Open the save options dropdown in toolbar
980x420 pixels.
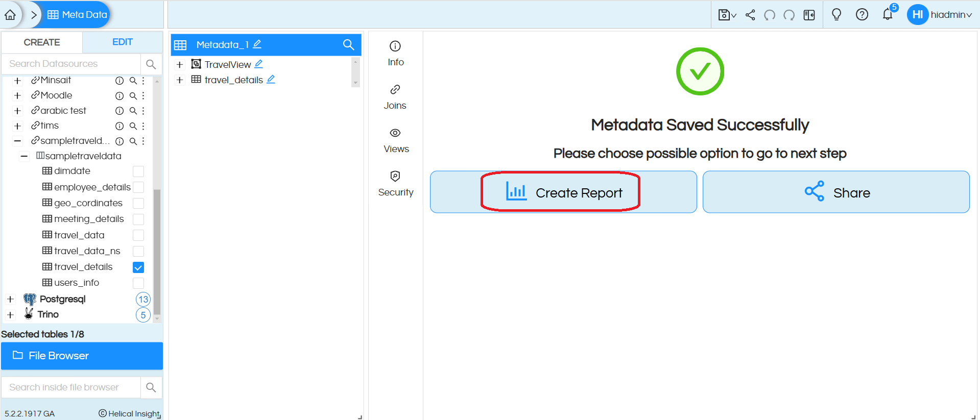727,15
